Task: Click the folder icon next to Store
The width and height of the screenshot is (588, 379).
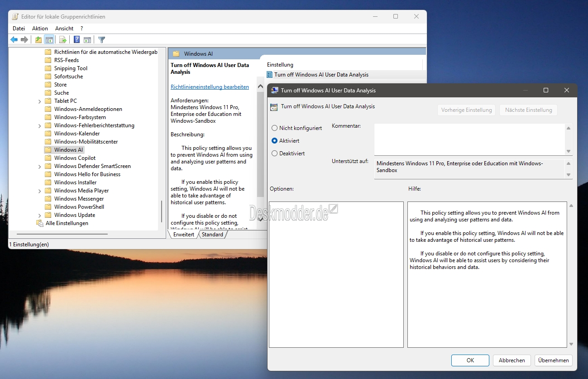Action: click(x=48, y=85)
